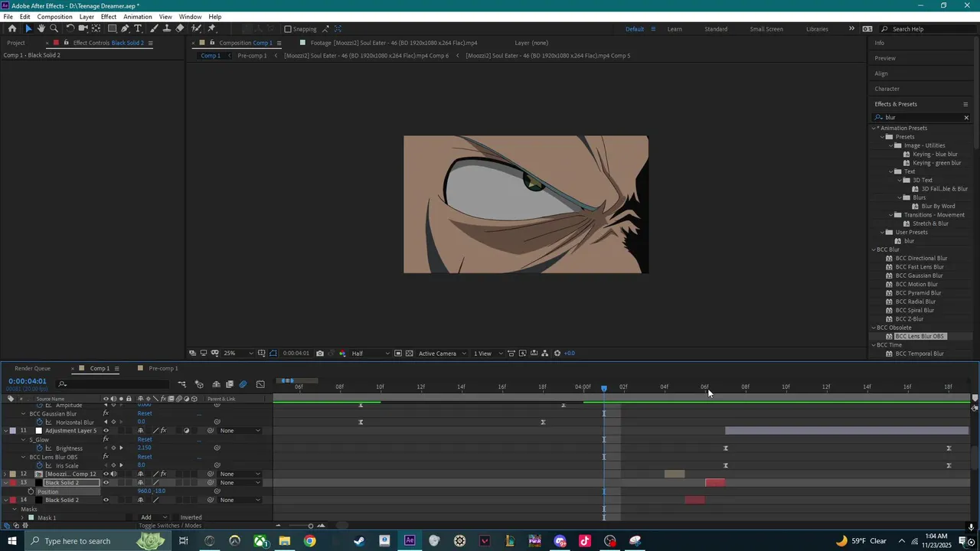Open the Active Camera dropdown

point(441,354)
